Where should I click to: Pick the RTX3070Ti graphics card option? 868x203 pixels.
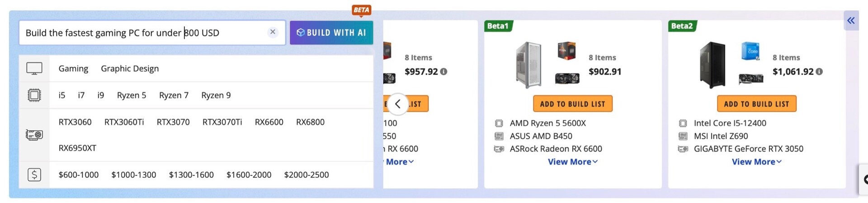(x=222, y=122)
